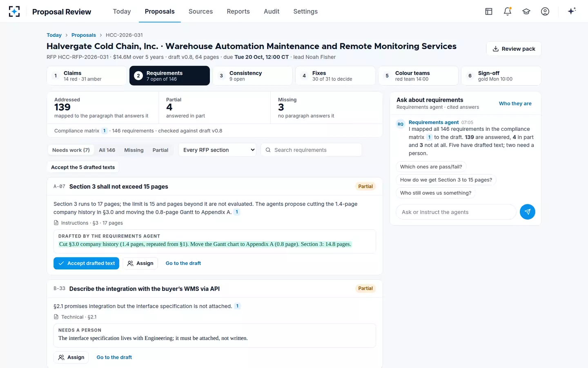Click document icon beside Technical · §2.1

tap(56, 317)
